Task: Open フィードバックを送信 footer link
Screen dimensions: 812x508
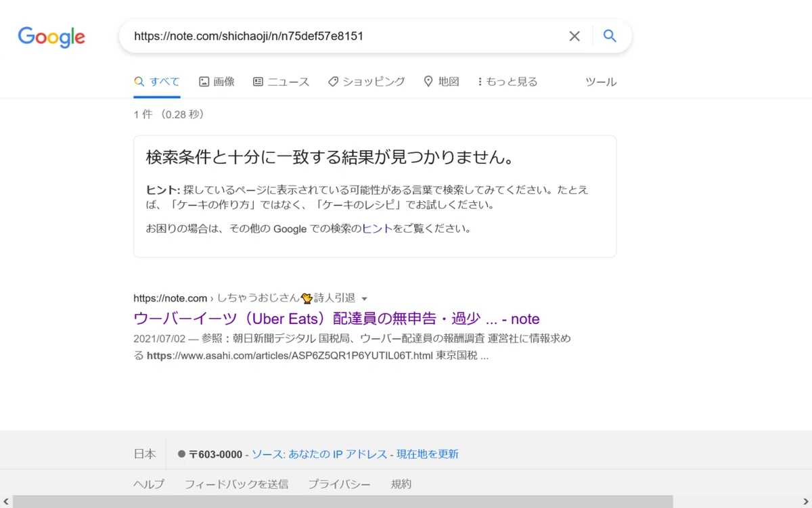Action: coord(236,484)
